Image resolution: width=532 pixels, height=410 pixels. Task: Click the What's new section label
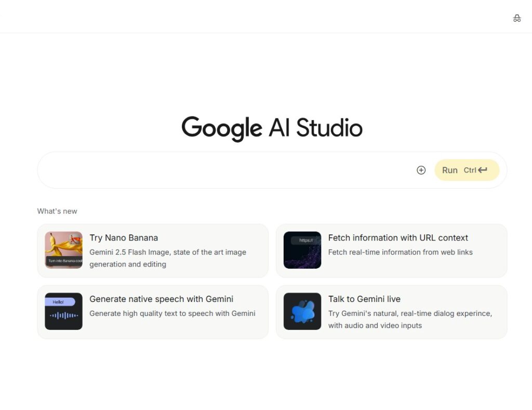point(57,211)
